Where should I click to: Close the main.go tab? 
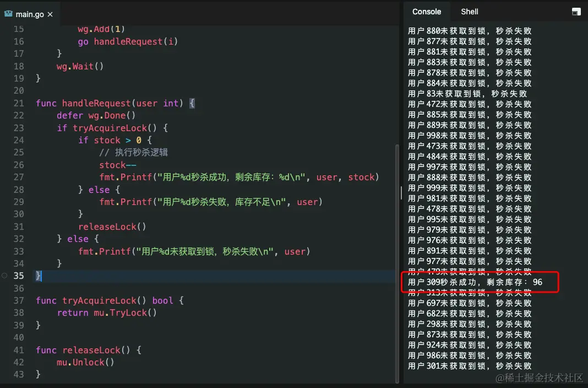[50, 14]
